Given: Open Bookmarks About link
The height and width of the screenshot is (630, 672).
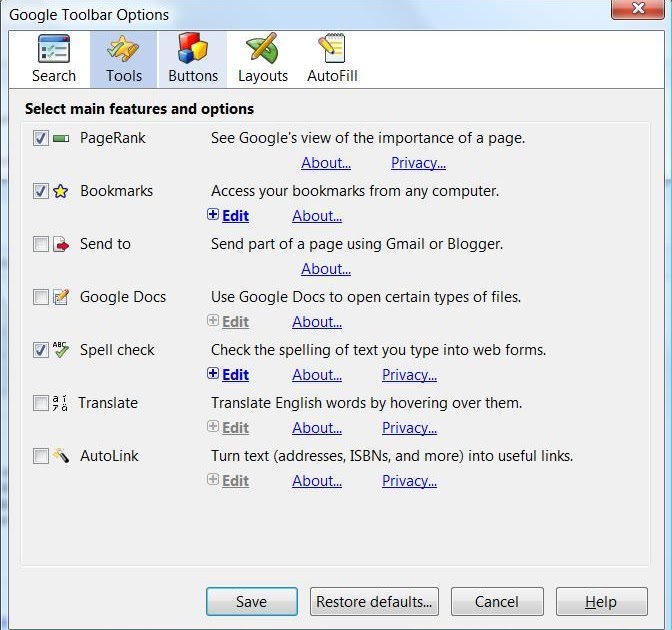Looking at the screenshot, I should coord(317,216).
